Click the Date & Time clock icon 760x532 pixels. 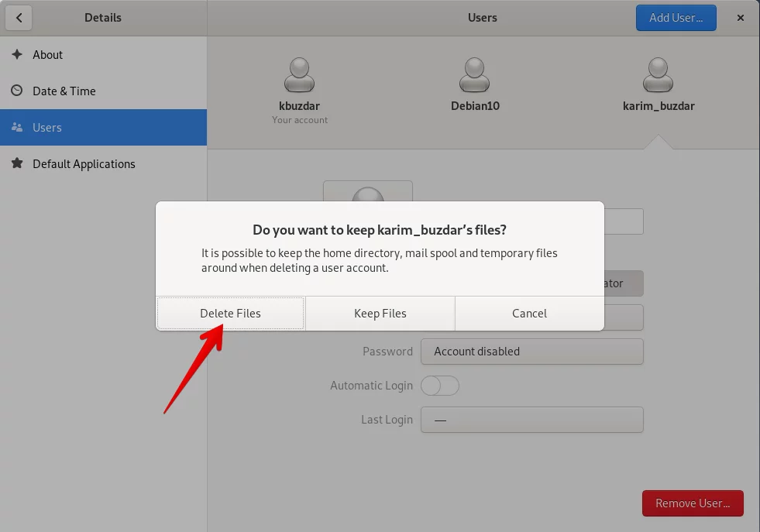[17, 91]
